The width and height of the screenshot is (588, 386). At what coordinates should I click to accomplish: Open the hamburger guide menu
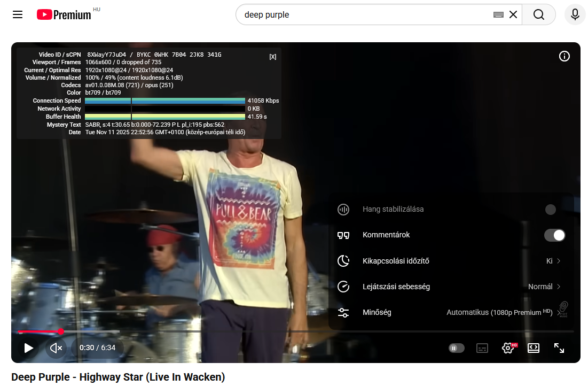pos(18,14)
